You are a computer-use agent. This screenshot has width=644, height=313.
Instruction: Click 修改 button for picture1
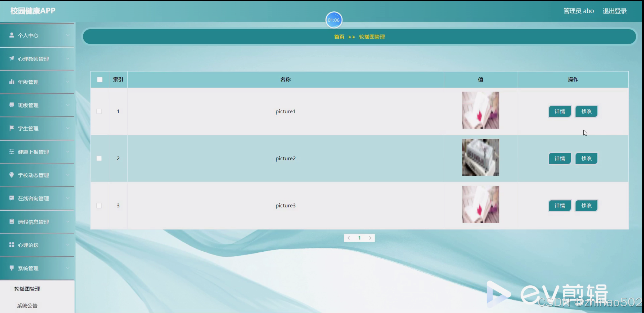(586, 111)
